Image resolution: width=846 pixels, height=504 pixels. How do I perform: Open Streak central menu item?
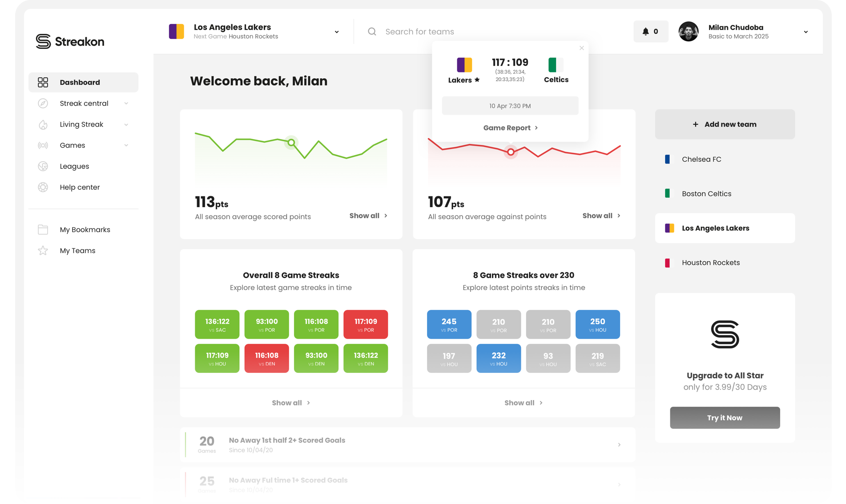[x=84, y=103]
